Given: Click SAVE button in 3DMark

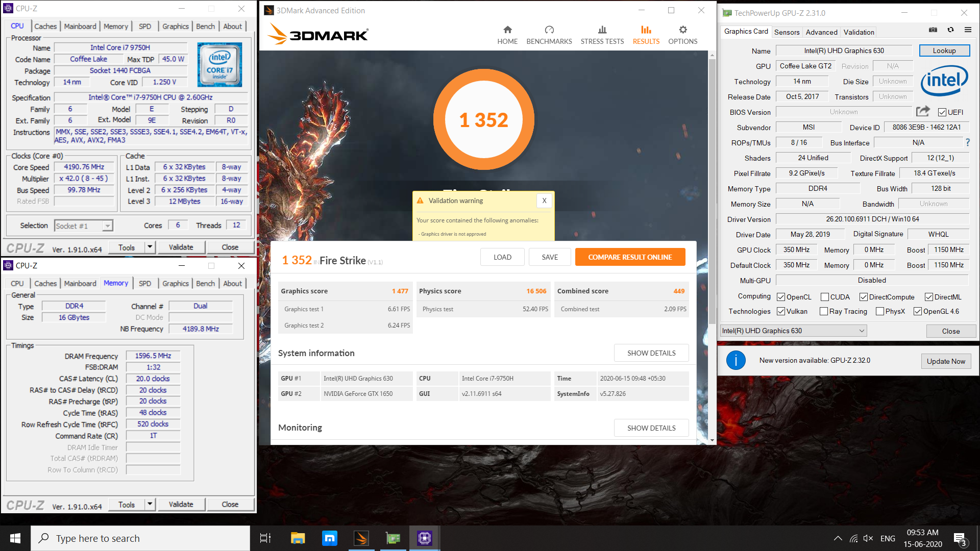Looking at the screenshot, I should (x=550, y=257).
